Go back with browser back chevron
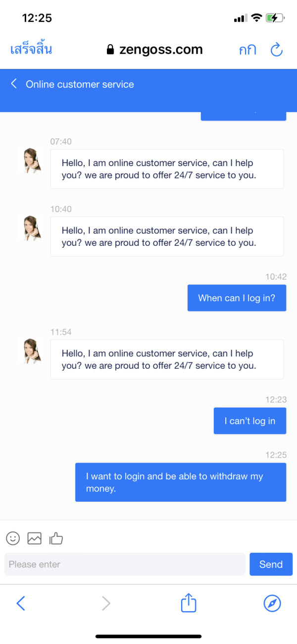Viewport: 297px width, 644px height. 21,603
